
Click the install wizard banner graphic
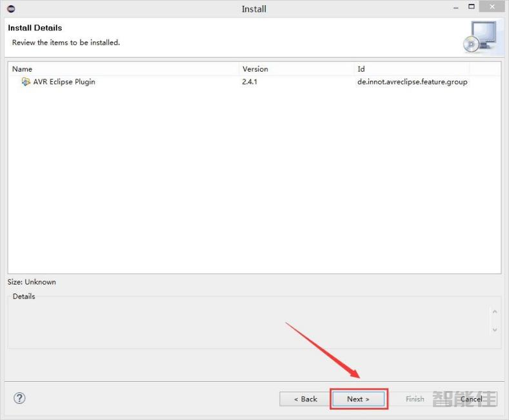[x=480, y=37]
